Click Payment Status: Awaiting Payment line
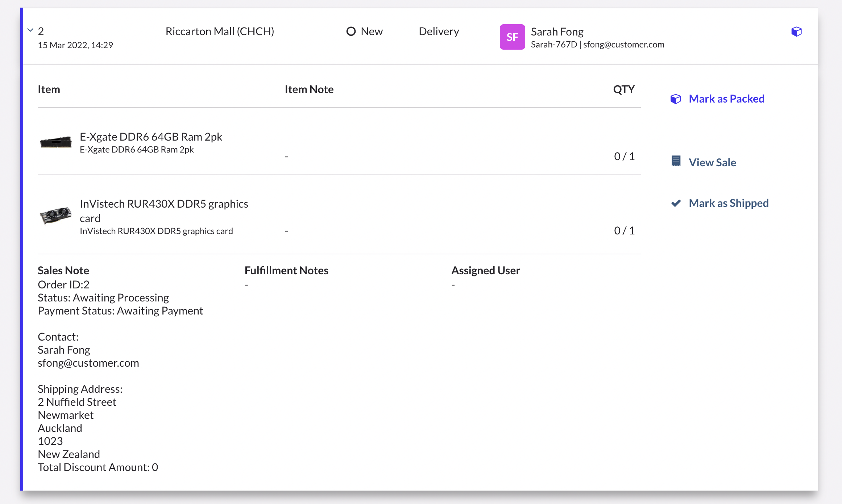 (120, 311)
